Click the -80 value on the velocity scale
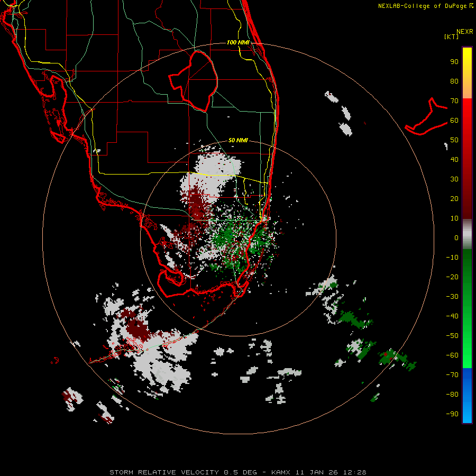 (x=452, y=395)
